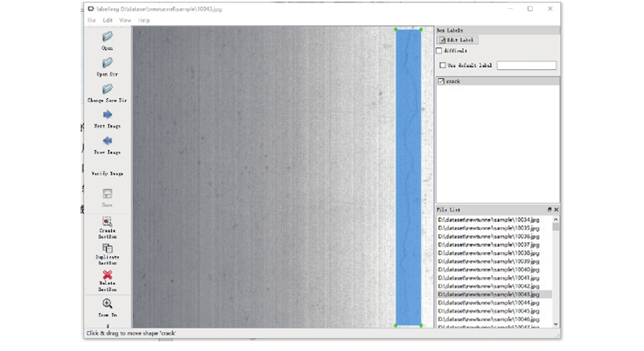This screenshot has height=351, width=644.
Task: Click the Open file icon
Action: point(107,37)
